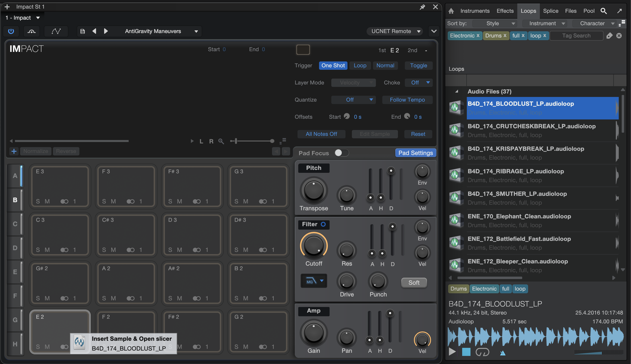Open the Sort by Character dropdown

click(594, 23)
